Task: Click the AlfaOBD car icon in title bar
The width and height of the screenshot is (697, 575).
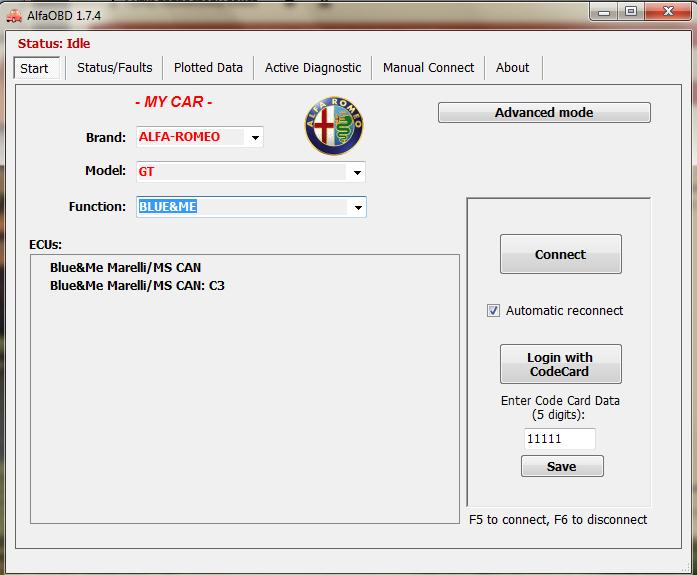Action: [14, 16]
